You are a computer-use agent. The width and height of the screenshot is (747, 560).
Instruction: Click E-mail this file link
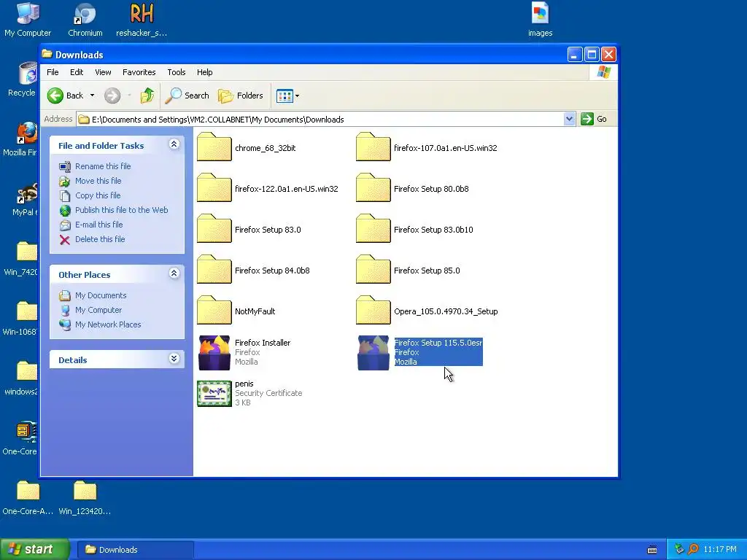pyautogui.click(x=99, y=225)
